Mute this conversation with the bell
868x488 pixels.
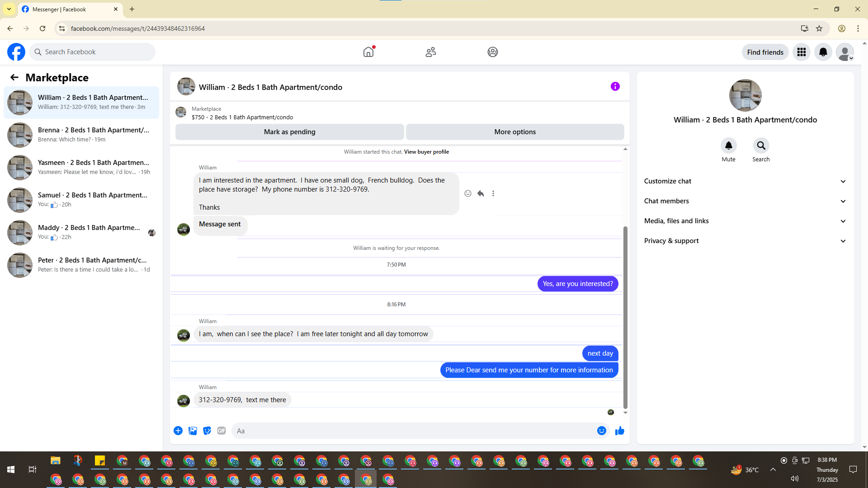click(728, 145)
